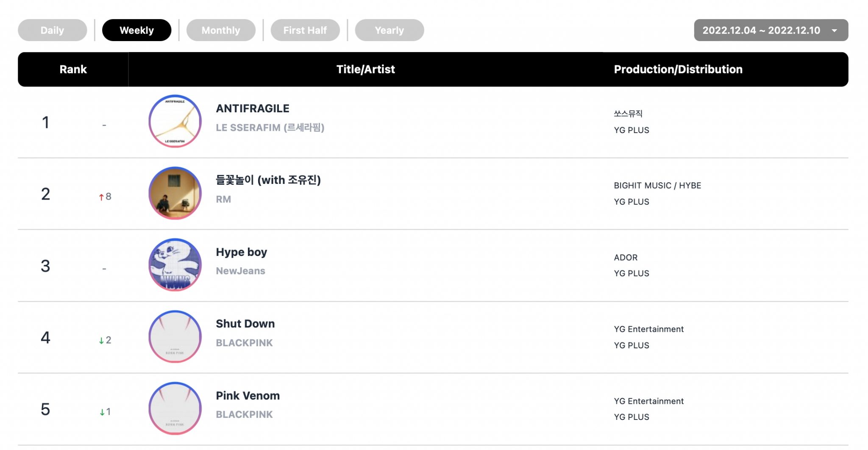
Task: Open the Pink Venom album artwork
Action: point(174,408)
